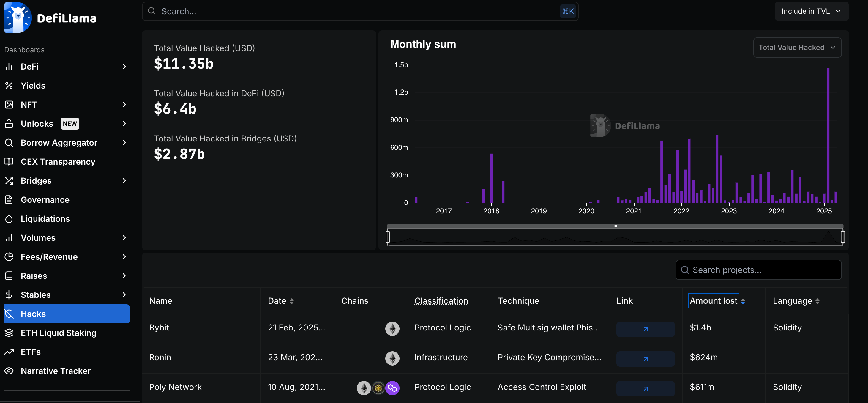Click the Liquidations droplet icon
Image resolution: width=868 pixels, height=403 pixels.
(9, 219)
